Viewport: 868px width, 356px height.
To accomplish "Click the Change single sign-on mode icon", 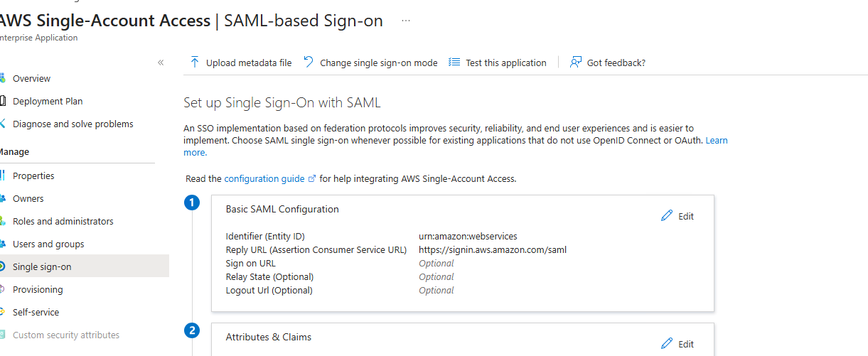I will coord(309,63).
